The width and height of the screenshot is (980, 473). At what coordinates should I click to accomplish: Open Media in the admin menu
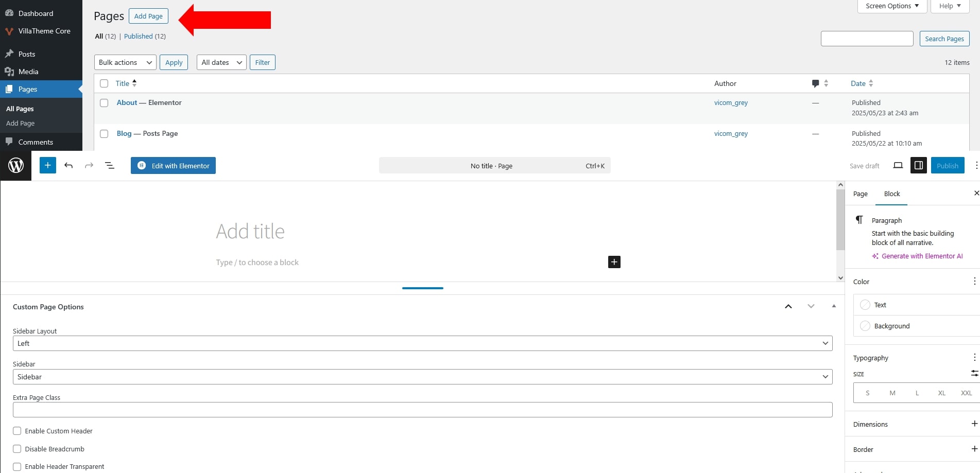[x=28, y=72]
